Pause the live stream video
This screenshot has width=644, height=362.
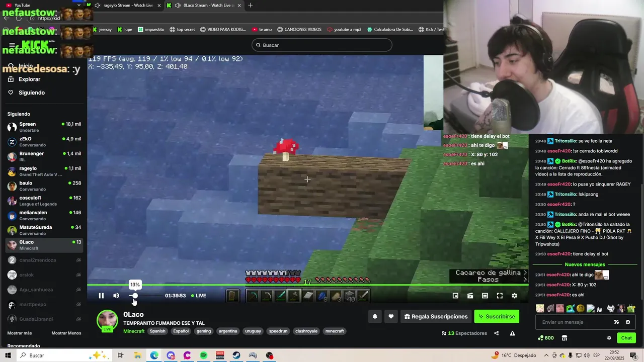(101, 296)
